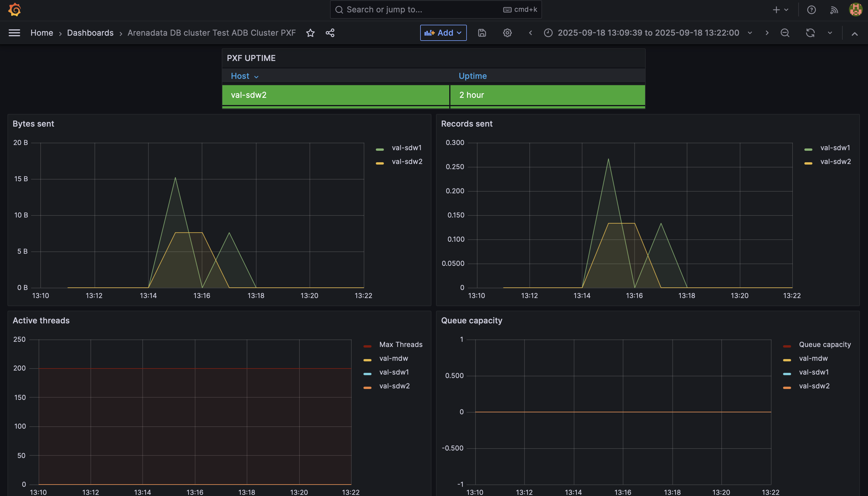
Task: Save the dashboard with disk icon
Action: pyautogui.click(x=482, y=33)
